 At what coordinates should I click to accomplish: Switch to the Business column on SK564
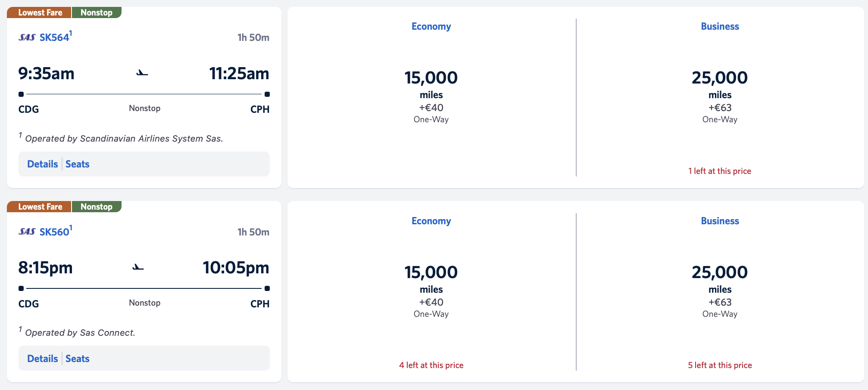coord(719,26)
